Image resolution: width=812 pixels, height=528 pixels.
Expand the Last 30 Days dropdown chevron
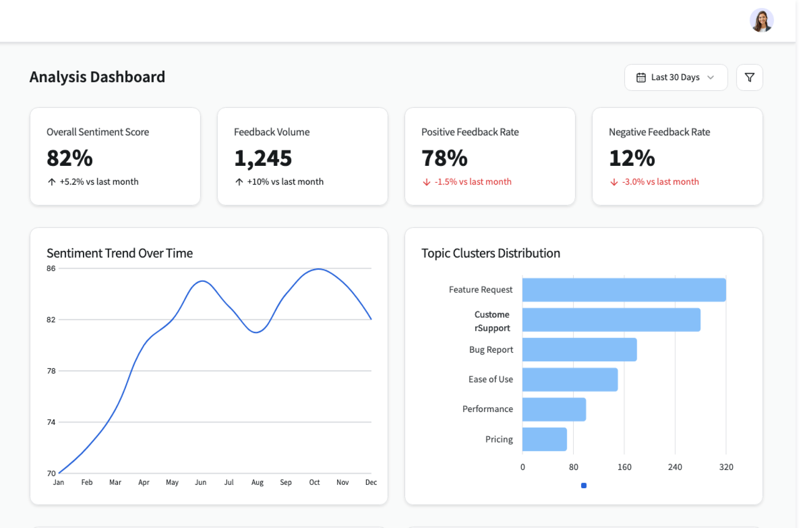click(x=710, y=77)
